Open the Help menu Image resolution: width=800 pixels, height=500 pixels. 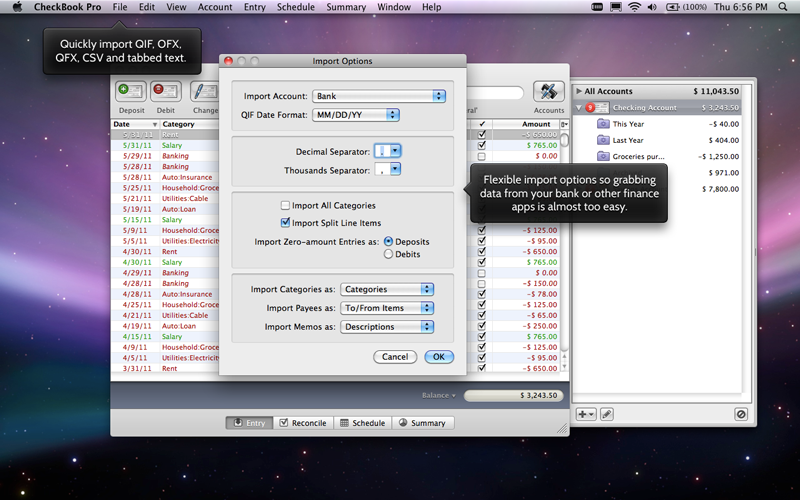pyautogui.click(x=432, y=7)
